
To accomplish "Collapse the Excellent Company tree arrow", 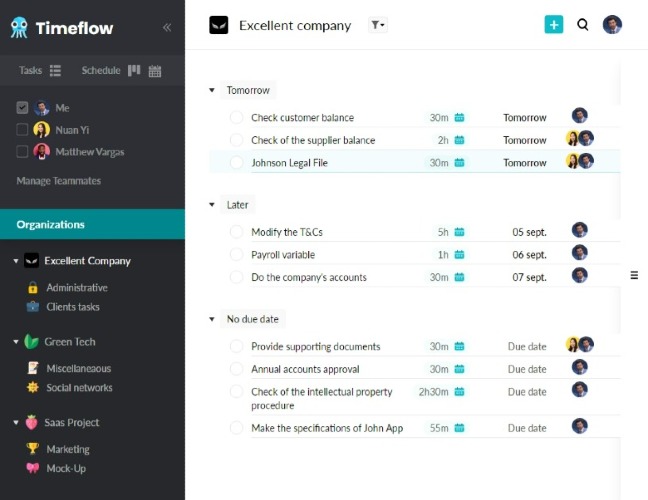I will (x=16, y=261).
